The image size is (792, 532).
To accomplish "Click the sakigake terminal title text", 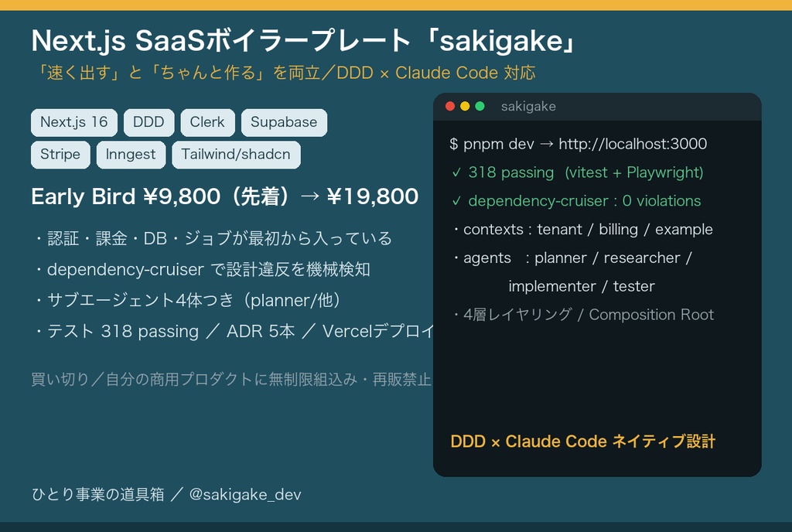I will pyautogui.click(x=528, y=107).
